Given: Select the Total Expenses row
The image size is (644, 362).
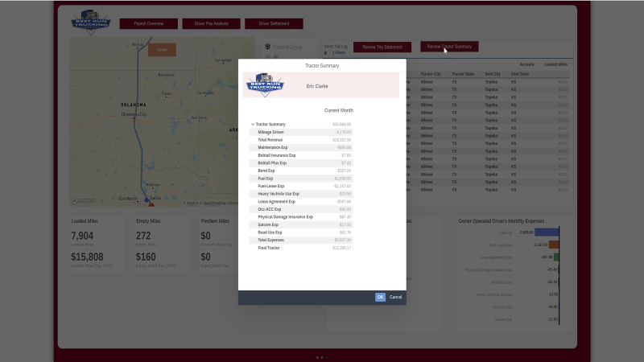Looking at the screenshot, I should tap(300, 240).
